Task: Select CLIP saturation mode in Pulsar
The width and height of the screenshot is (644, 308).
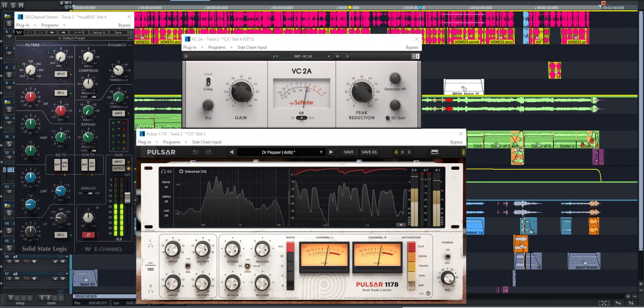Action: [412, 246]
